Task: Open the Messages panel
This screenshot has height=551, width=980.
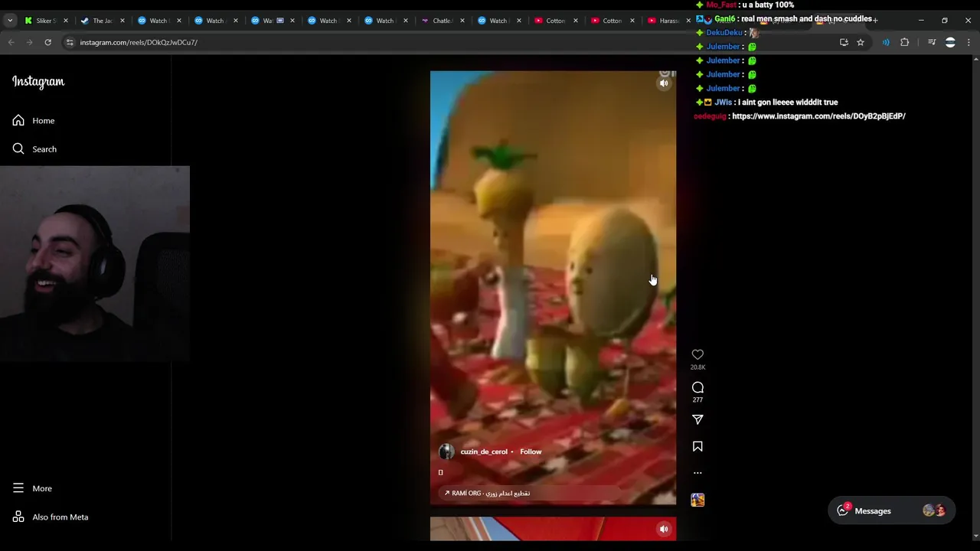Action: [x=891, y=510]
